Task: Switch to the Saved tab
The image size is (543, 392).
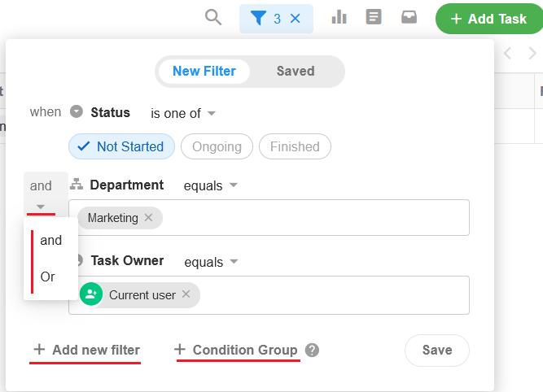Action: [296, 71]
